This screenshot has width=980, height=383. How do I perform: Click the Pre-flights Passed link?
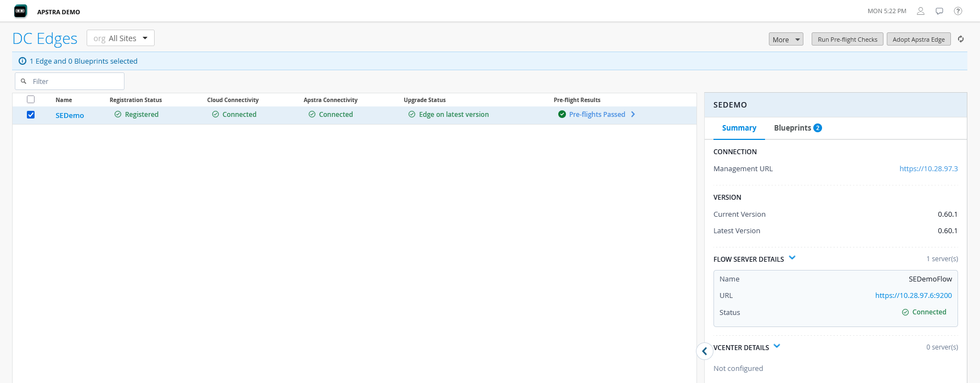(597, 114)
